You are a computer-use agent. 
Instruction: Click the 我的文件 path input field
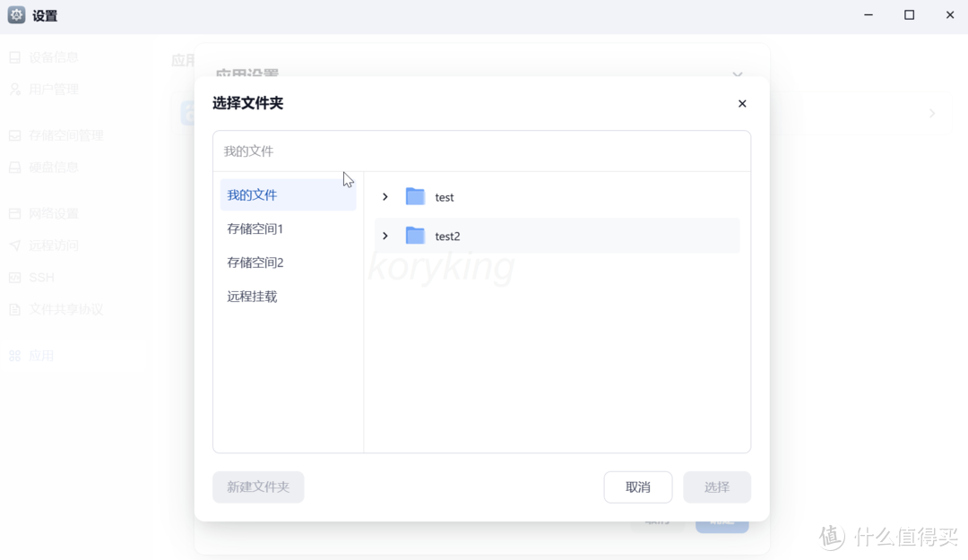[x=482, y=151]
